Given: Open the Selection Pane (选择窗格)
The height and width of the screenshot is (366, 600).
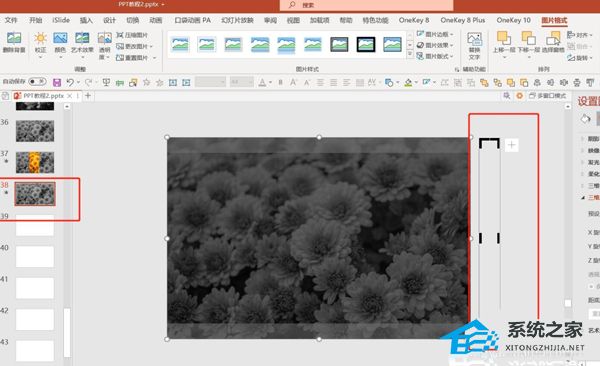Looking at the screenshot, I should coord(553,43).
